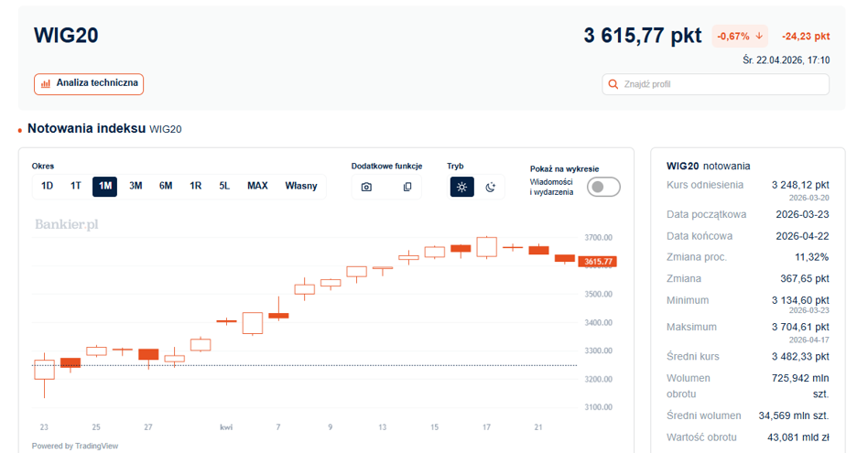
Task: Click the Średni wolumen value 34,569 mln szt.
Action: (794, 415)
